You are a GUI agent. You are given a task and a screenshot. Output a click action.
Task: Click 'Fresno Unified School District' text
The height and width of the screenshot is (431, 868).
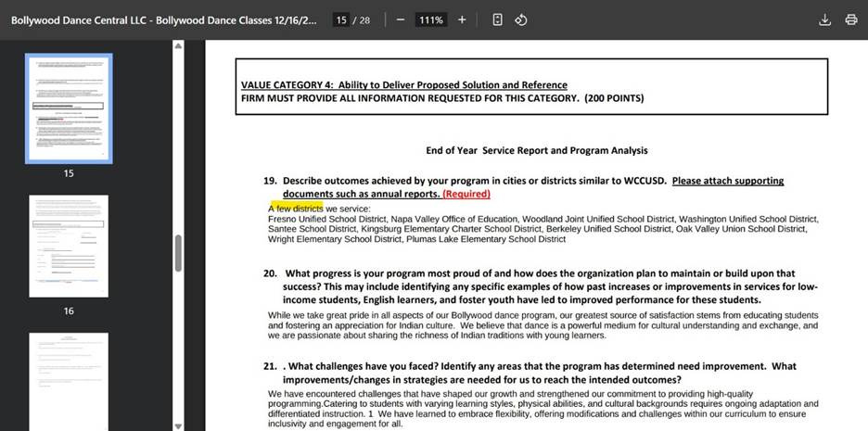327,219
